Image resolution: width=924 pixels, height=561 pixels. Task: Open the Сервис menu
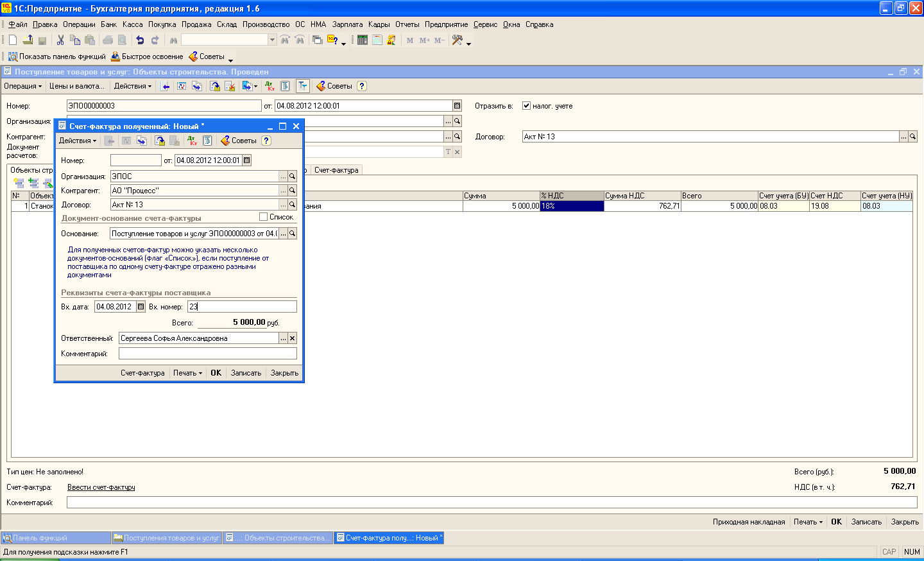485,24
